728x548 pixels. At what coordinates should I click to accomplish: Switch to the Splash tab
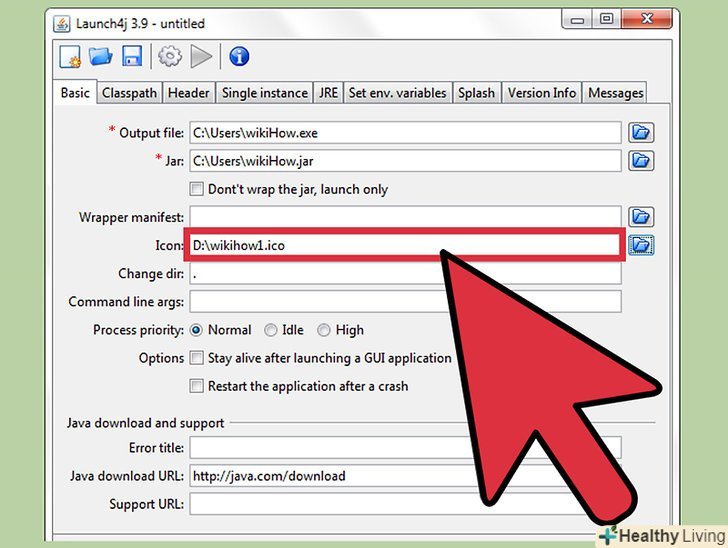(476, 93)
